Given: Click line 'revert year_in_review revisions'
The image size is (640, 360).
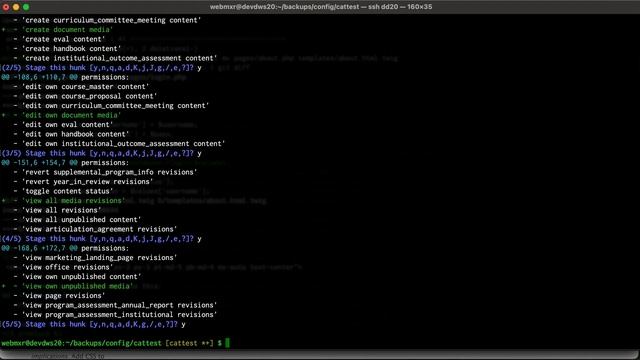Looking at the screenshot, I should 83,182.
